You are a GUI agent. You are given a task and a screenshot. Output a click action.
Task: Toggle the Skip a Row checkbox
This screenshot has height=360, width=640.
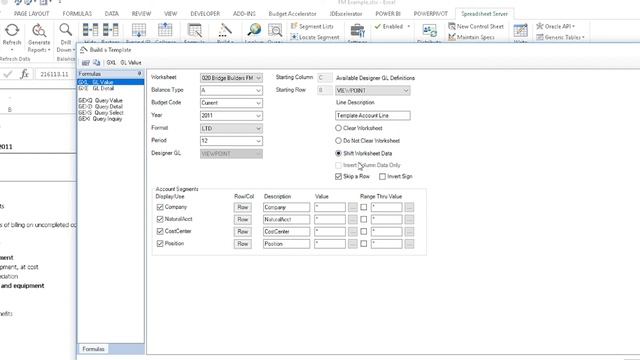pos(338,176)
